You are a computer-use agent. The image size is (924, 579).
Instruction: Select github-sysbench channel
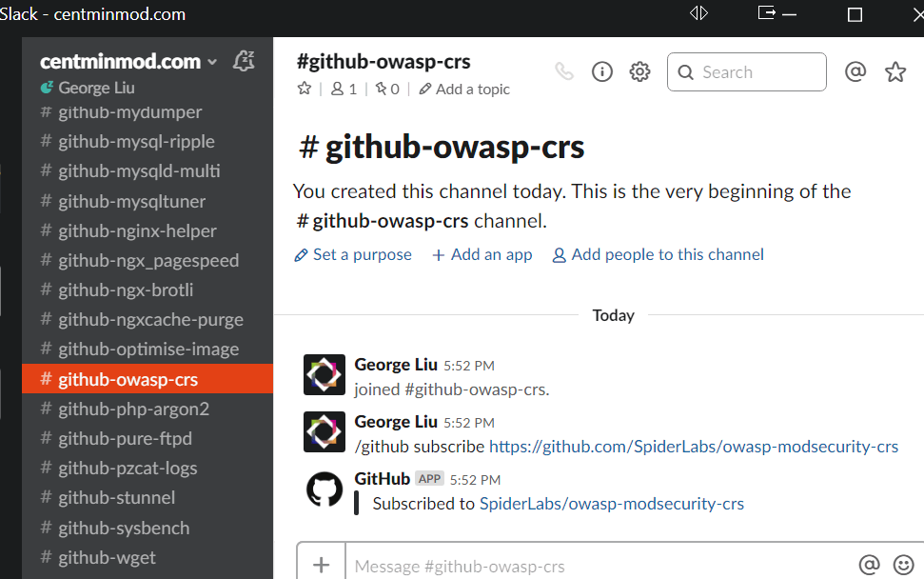[147, 528]
